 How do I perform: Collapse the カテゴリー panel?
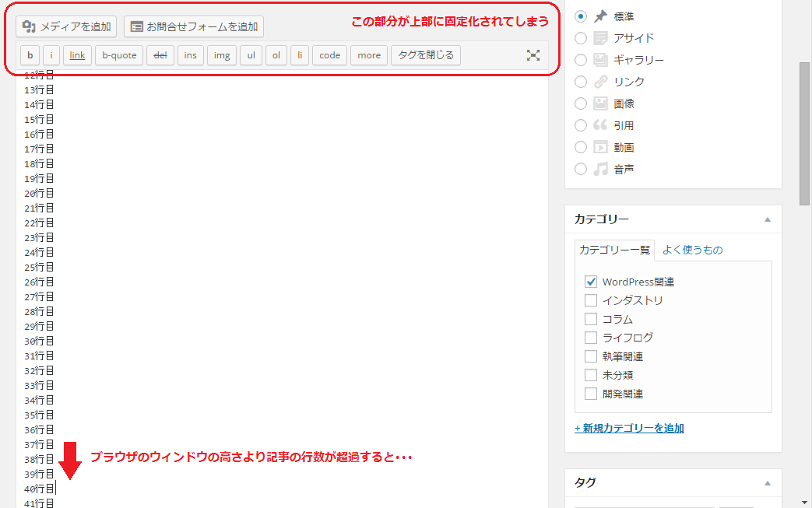pyautogui.click(x=766, y=219)
